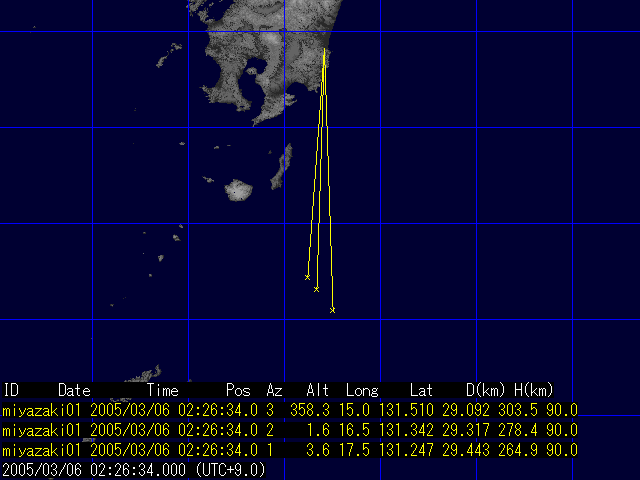Screen dimensions: 640x480
Task: Click the Long column header
Action: pyautogui.click(x=361, y=390)
